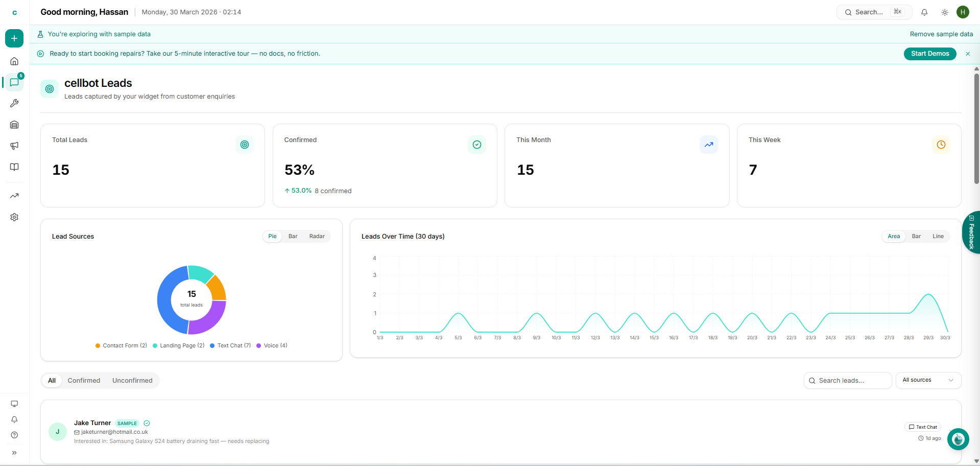
Task: Open the megaphone marketing icon
Action: pos(14,146)
